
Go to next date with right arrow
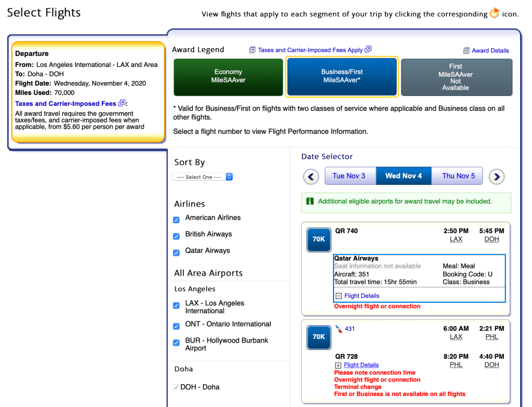click(x=497, y=177)
